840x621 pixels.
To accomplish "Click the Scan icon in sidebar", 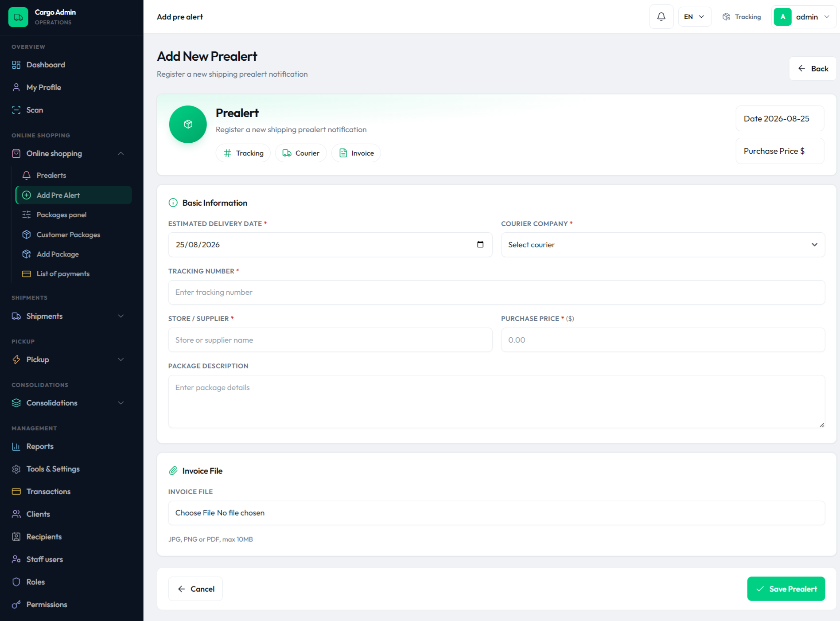I will pos(16,110).
